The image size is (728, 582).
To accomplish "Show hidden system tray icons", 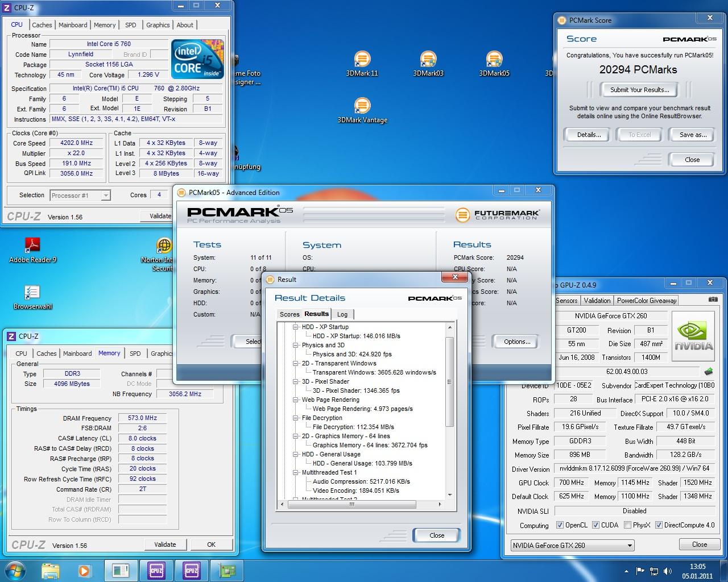I will tap(626, 571).
